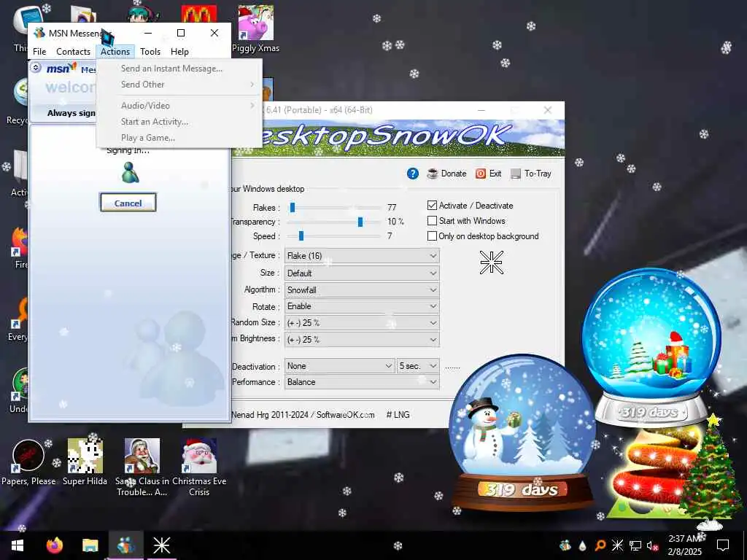Open the Contacts menu
This screenshot has height=560, width=747.
point(74,52)
